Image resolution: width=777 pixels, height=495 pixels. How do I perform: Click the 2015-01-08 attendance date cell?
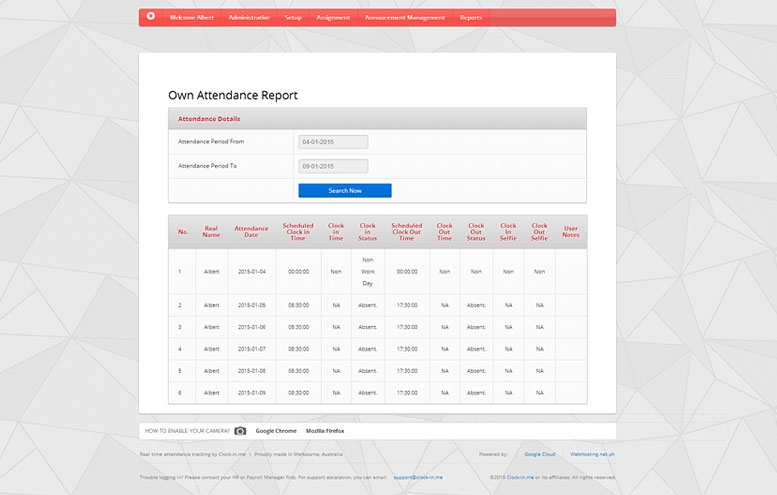tap(252, 371)
